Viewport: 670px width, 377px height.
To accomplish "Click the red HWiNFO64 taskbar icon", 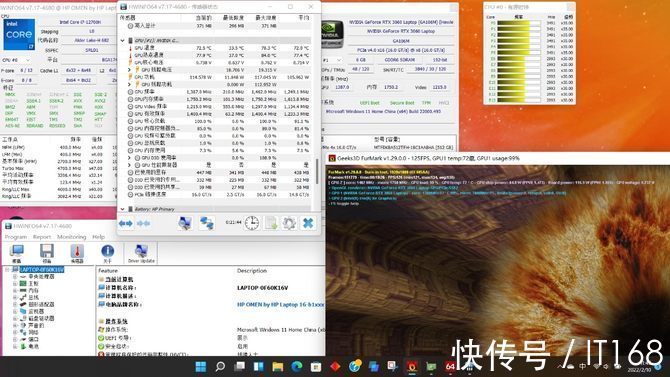I will pos(450,367).
